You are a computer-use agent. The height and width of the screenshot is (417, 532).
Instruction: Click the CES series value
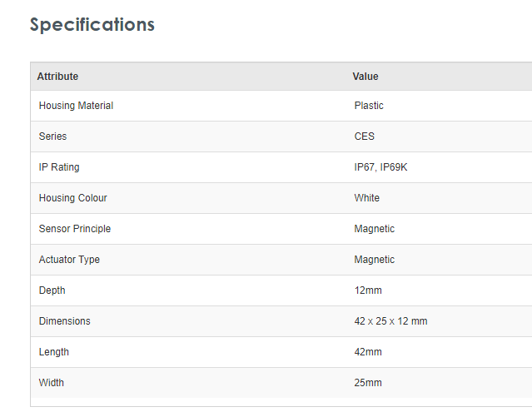pyautogui.click(x=365, y=137)
